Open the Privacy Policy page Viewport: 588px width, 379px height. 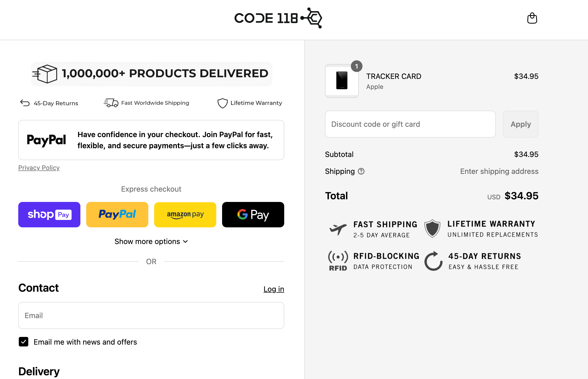[x=39, y=168]
